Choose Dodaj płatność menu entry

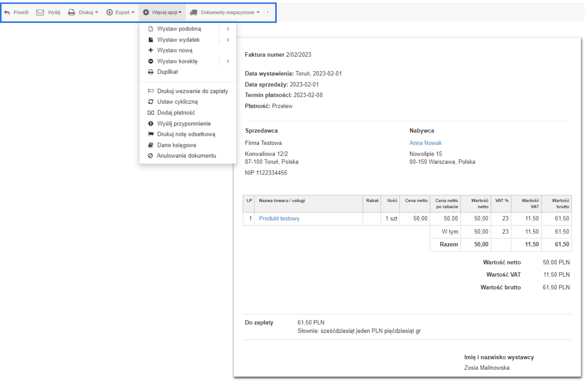(x=176, y=113)
